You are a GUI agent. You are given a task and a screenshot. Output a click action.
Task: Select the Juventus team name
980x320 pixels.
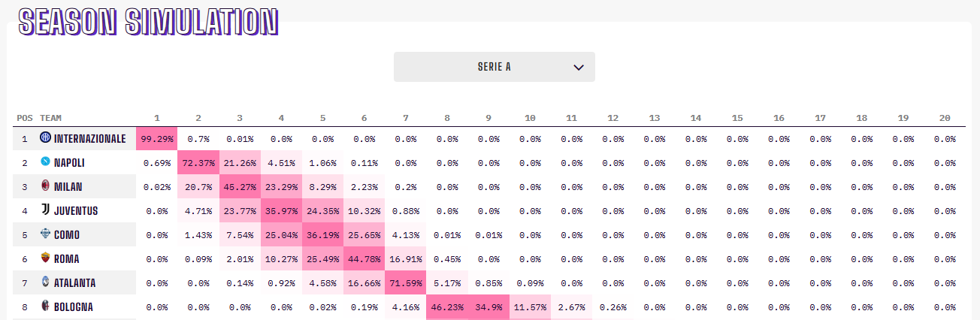(76, 211)
